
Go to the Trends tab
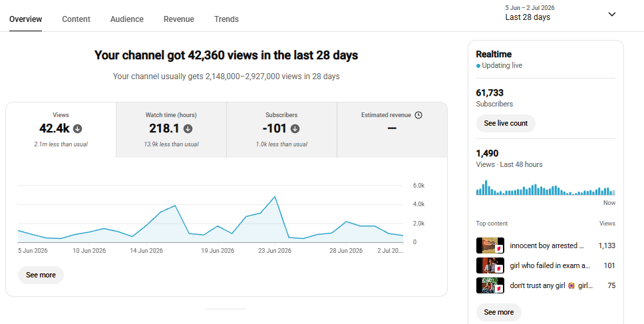[226, 19]
